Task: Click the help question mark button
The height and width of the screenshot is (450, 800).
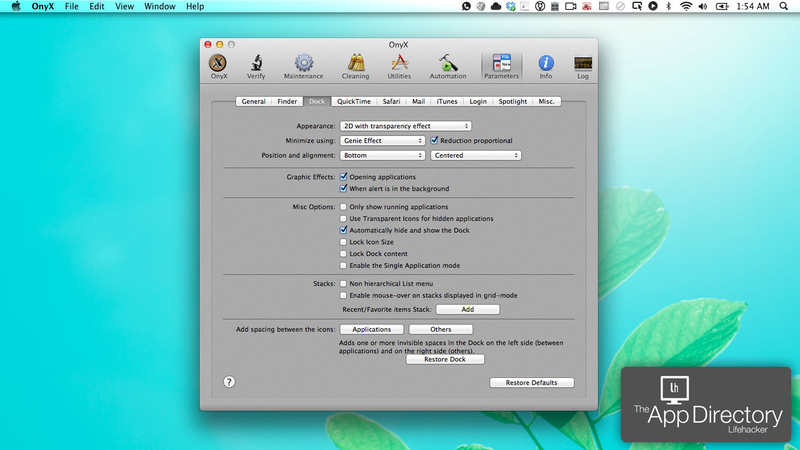Action: pyautogui.click(x=229, y=382)
